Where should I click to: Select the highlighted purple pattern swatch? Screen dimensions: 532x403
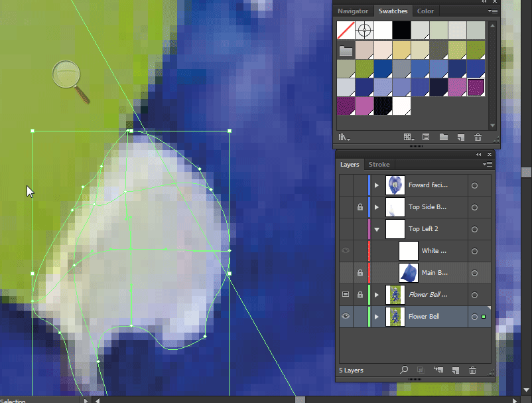pyautogui.click(x=476, y=87)
